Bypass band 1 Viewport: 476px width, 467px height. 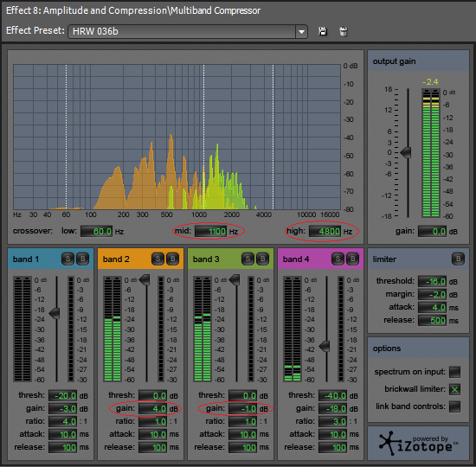coord(82,259)
